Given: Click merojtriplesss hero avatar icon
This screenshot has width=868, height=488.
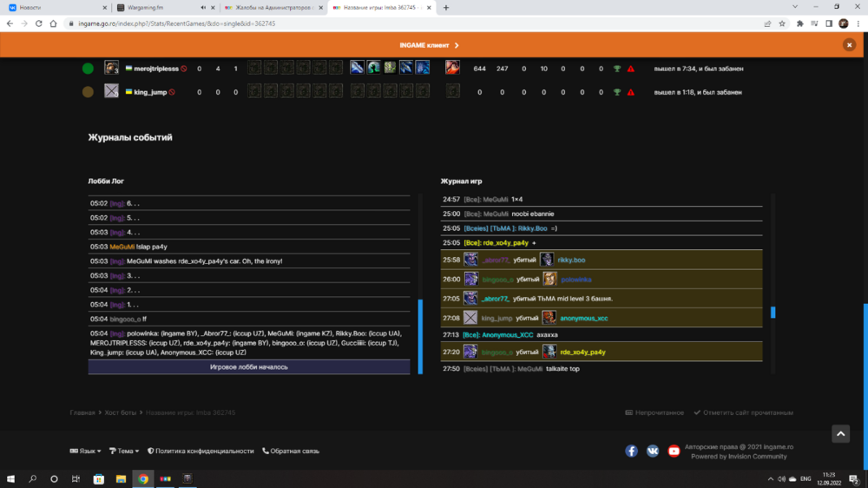Looking at the screenshot, I should [111, 68].
